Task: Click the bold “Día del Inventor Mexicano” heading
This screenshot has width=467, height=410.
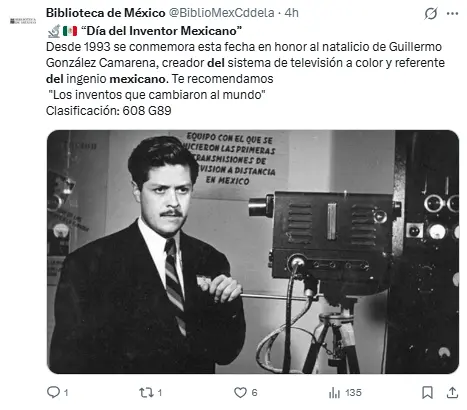Action: click(x=162, y=31)
